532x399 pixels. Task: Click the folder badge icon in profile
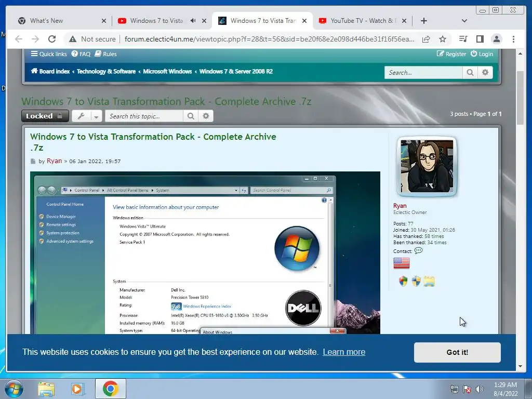[429, 281]
